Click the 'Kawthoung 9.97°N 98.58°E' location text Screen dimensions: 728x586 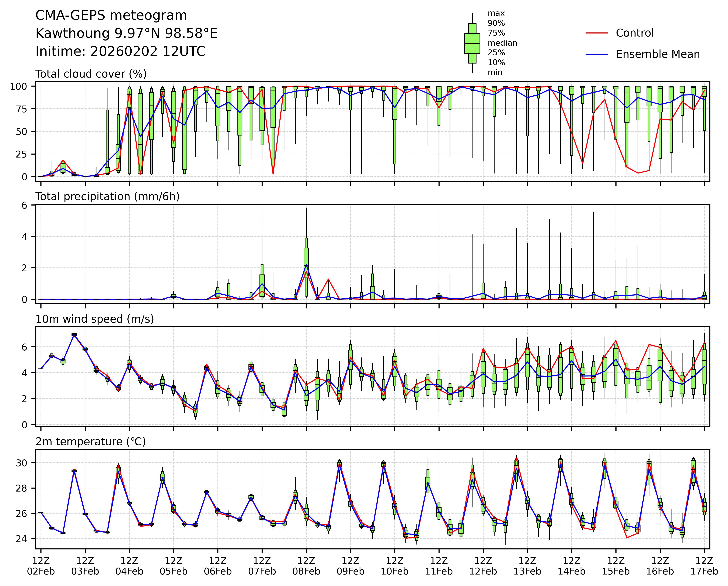point(126,33)
